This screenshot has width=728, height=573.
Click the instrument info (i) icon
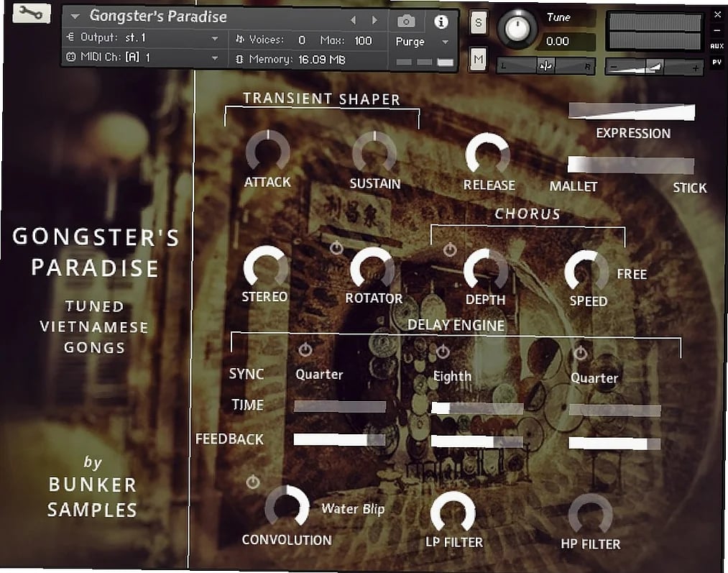pyautogui.click(x=441, y=22)
